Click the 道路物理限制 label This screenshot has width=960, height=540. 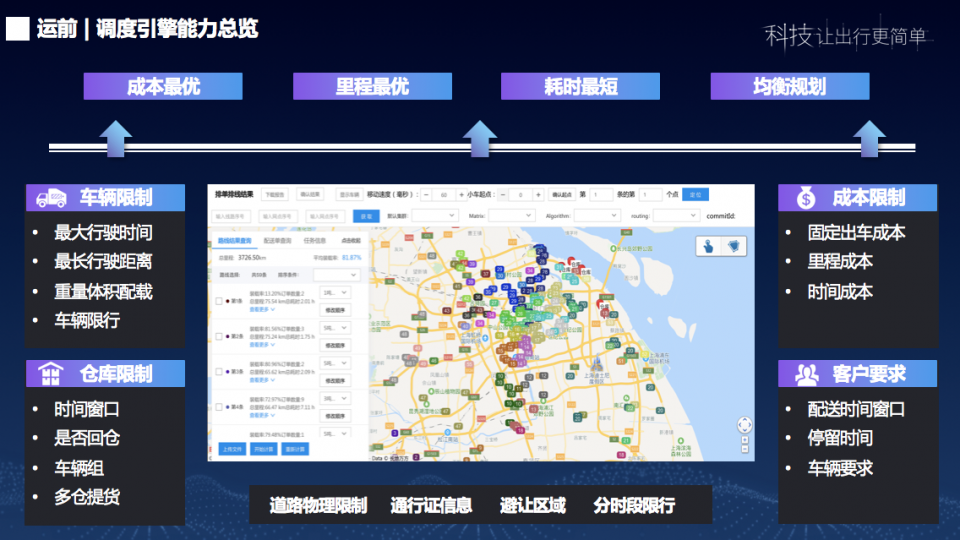(x=318, y=505)
